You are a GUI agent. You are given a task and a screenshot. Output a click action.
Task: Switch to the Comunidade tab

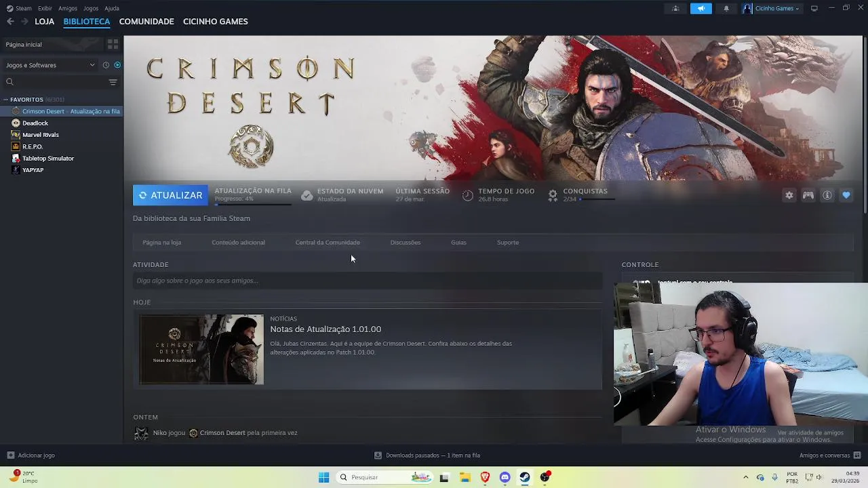146,22
